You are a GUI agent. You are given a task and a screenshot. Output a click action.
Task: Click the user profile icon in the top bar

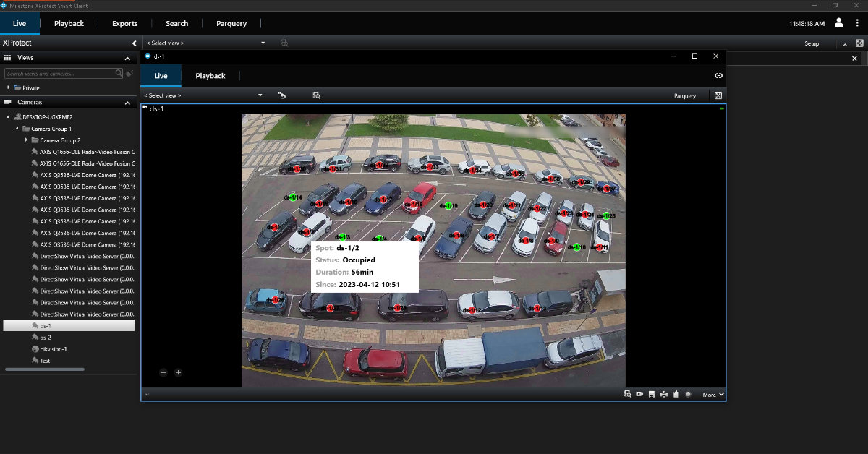tap(839, 23)
